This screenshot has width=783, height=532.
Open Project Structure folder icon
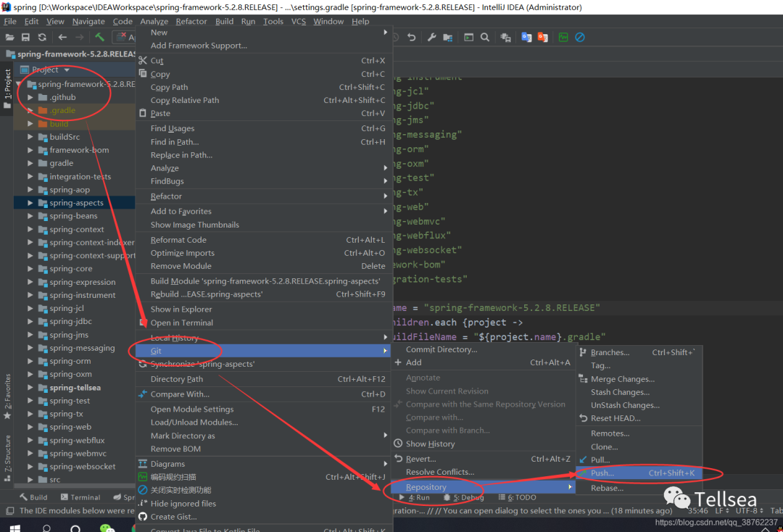tap(448, 37)
